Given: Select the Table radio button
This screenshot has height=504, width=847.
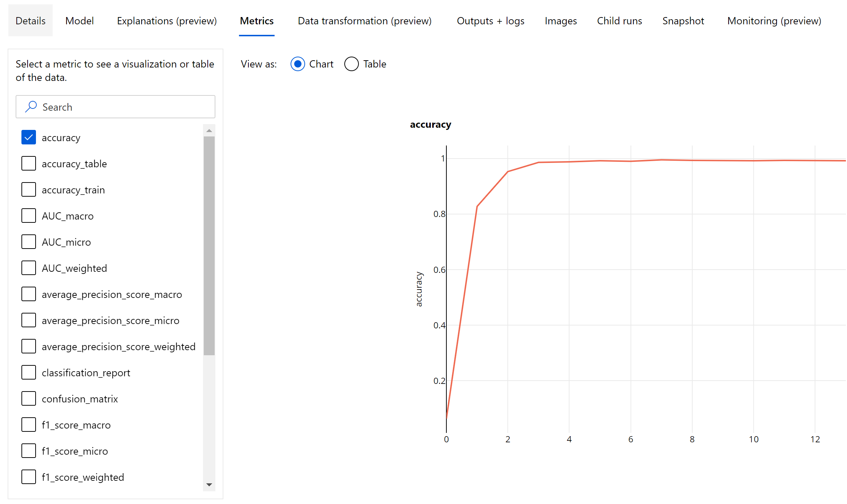Looking at the screenshot, I should [x=350, y=64].
